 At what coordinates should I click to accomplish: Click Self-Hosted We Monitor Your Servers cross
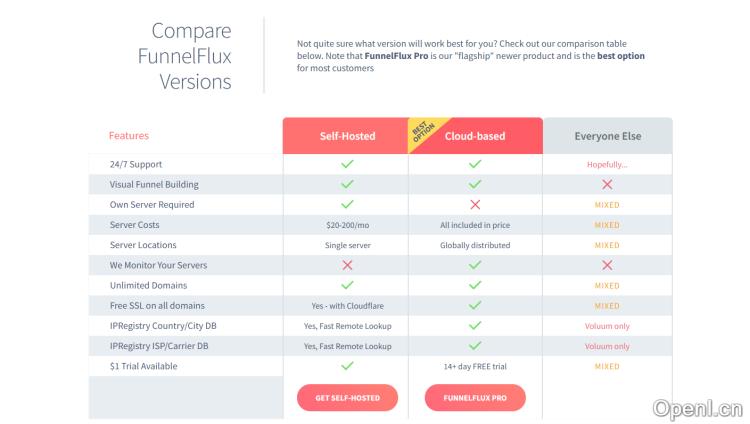(x=347, y=265)
